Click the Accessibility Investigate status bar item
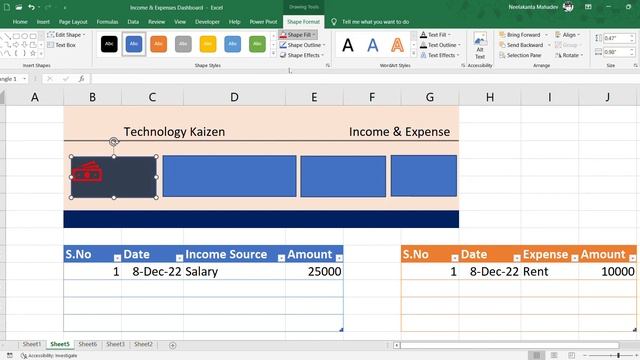Viewport: 640px width, 360px height. pyautogui.click(x=49, y=356)
